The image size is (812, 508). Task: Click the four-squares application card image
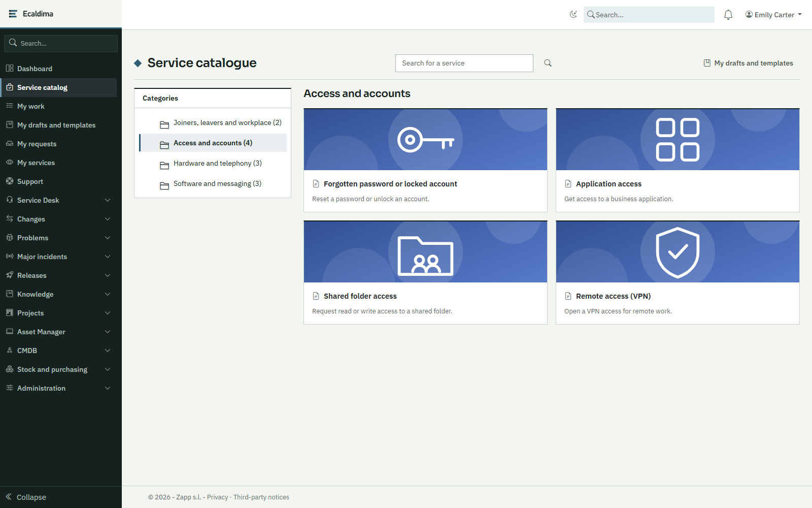[x=678, y=140]
